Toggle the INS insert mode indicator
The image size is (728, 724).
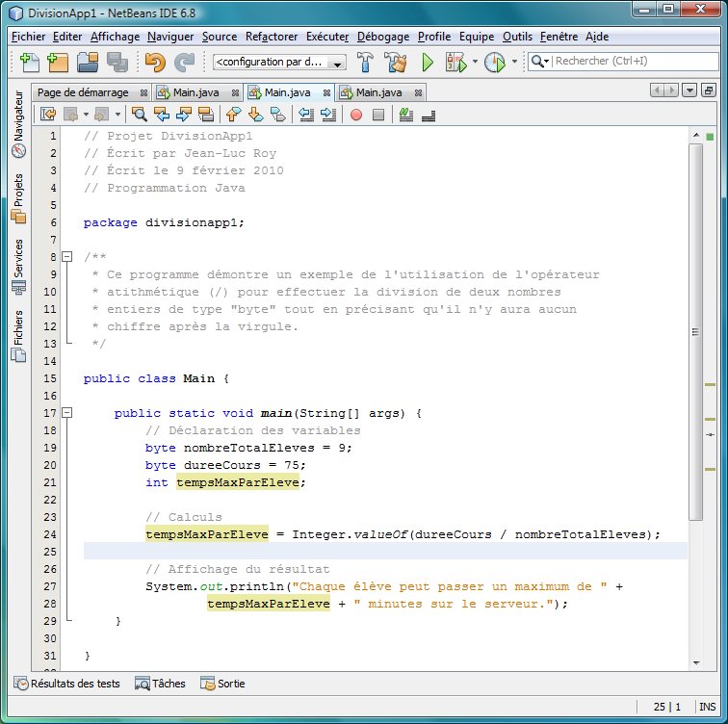pos(707,707)
